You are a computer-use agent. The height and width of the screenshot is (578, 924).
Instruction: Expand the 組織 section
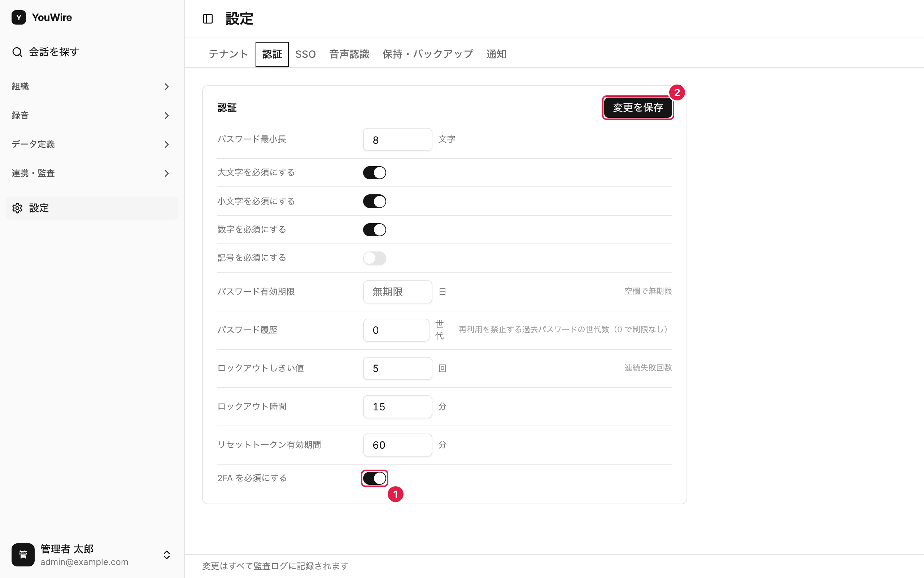click(x=92, y=86)
